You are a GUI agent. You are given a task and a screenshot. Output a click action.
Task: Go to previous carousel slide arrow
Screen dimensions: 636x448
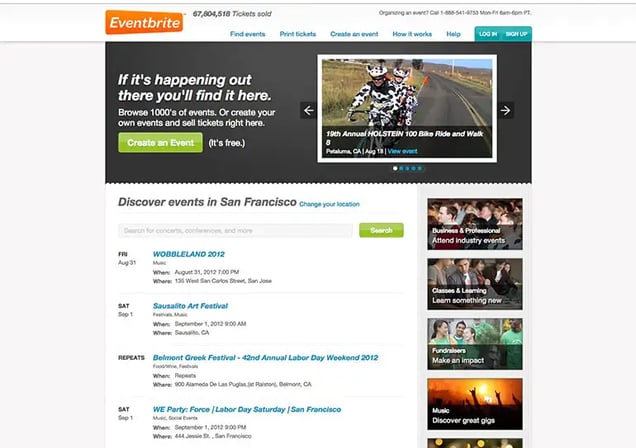[309, 110]
